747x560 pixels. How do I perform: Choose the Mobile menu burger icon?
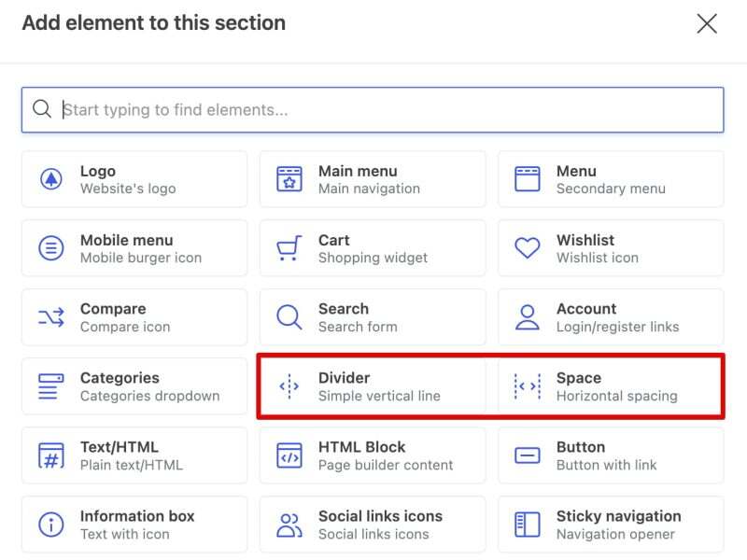coord(51,248)
